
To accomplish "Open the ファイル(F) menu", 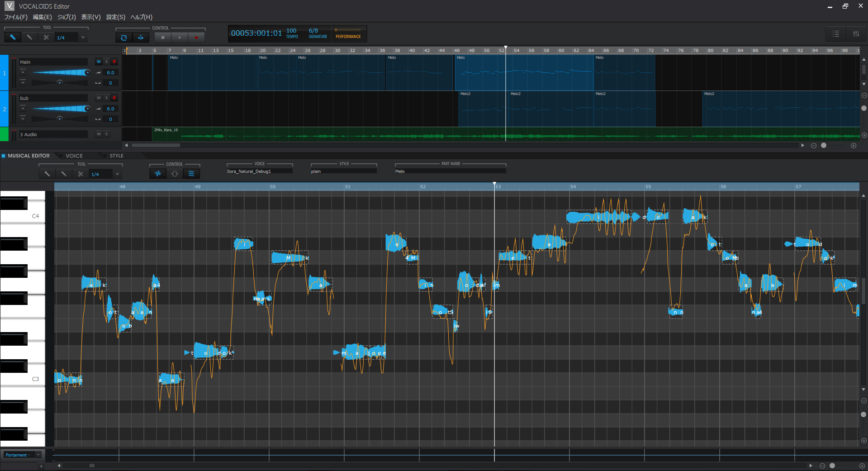I will coord(16,17).
